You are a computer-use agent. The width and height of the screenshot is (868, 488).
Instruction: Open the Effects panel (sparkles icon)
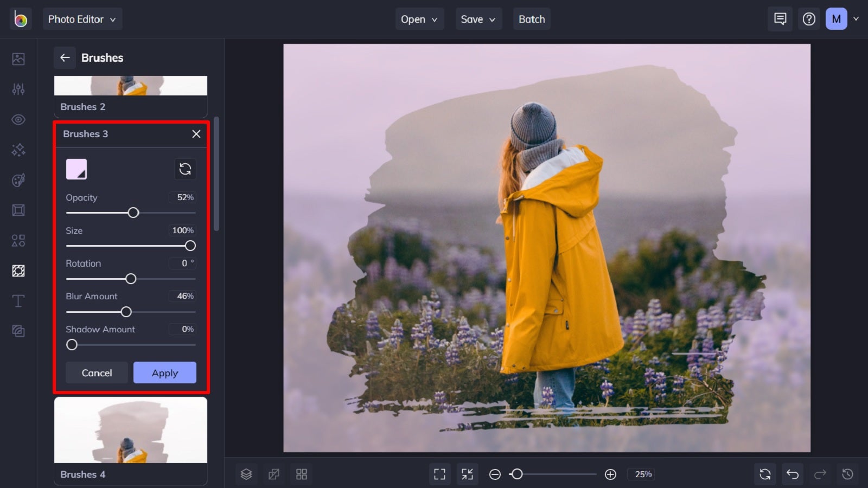[x=18, y=150]
